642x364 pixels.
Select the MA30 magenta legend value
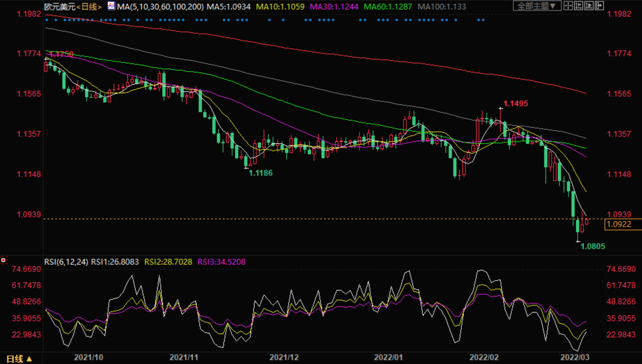pos(334,7)
